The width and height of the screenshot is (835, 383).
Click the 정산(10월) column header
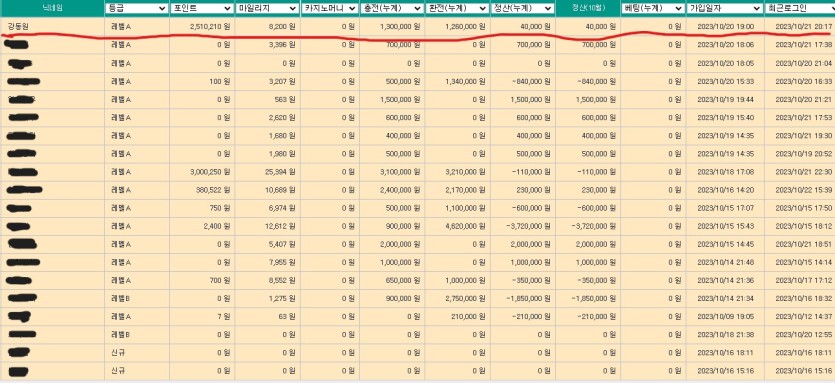pos(587,8)
